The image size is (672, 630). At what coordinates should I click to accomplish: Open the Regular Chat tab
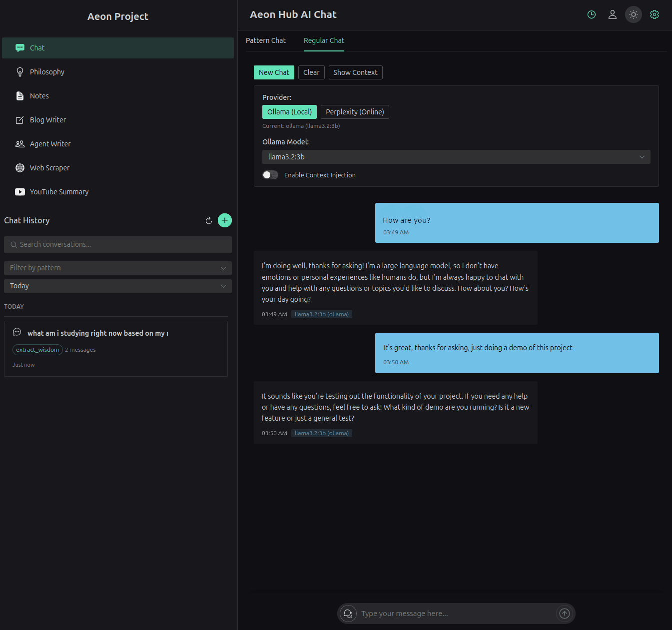[x=323, y=40]
